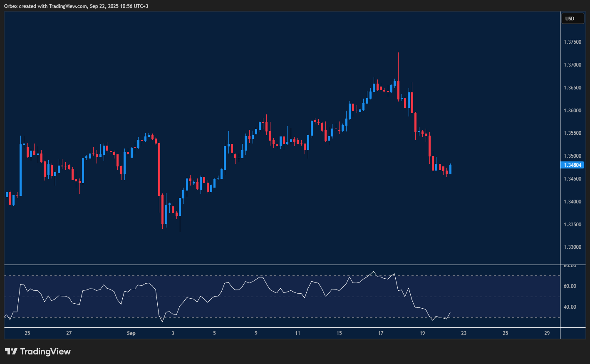Click the 1.36000 price axis label
This screenshot has height=364, width=590.
[x=573, y=111]
